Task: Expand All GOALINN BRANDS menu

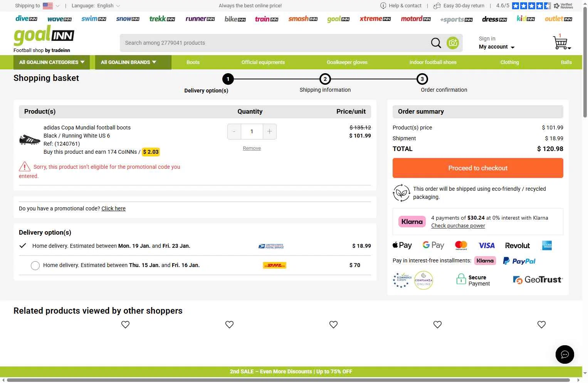Action: [133, 62]
